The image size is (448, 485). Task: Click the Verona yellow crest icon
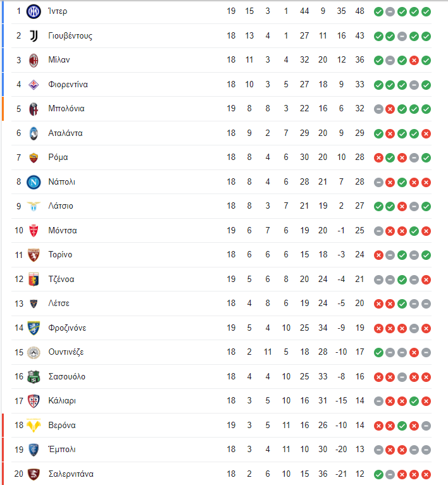[34, 426]
